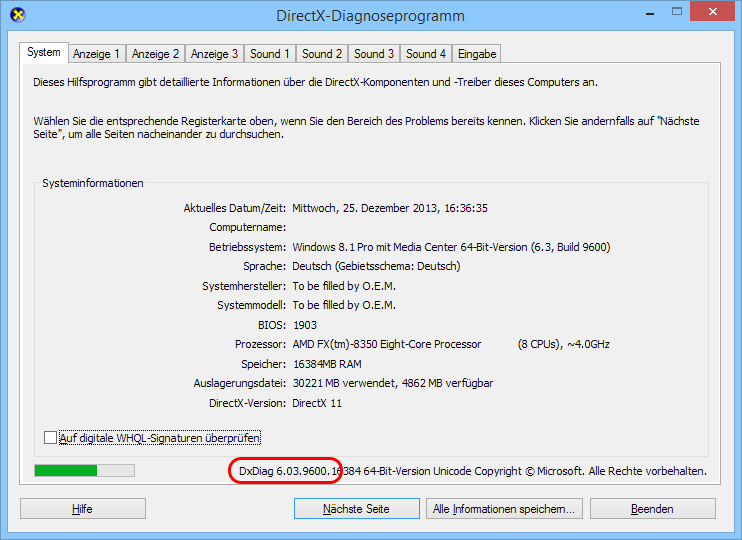Open the Anzeige 2 tab

click(x=155, y=54)
